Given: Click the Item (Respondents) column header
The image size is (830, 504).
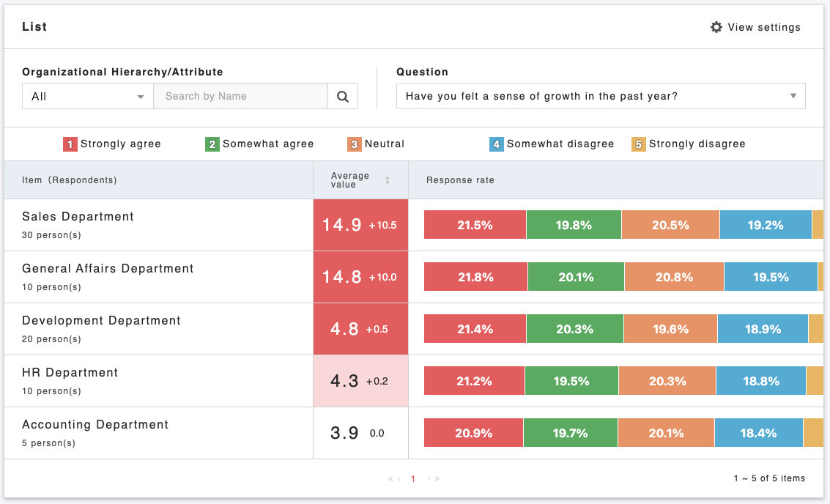Looking at the screenshot, I should [70, 180].
